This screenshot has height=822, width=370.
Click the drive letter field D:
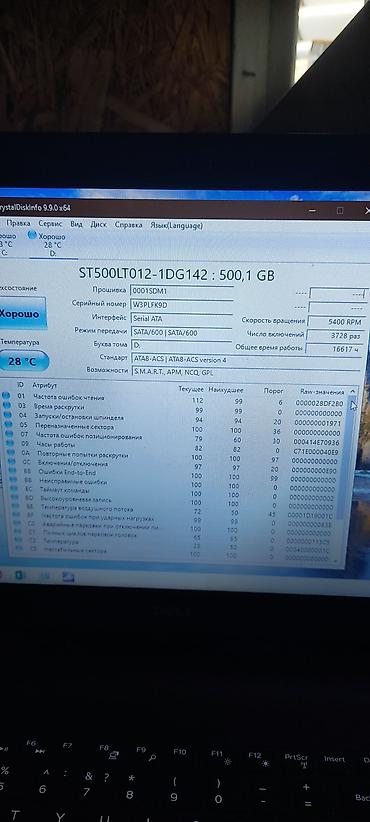181,345
